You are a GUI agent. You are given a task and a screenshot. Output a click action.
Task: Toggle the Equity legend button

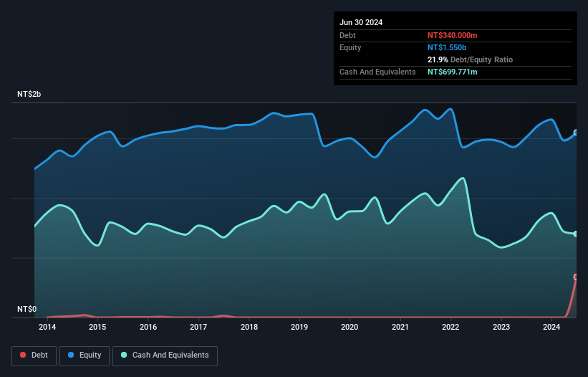tap(85, 355)
